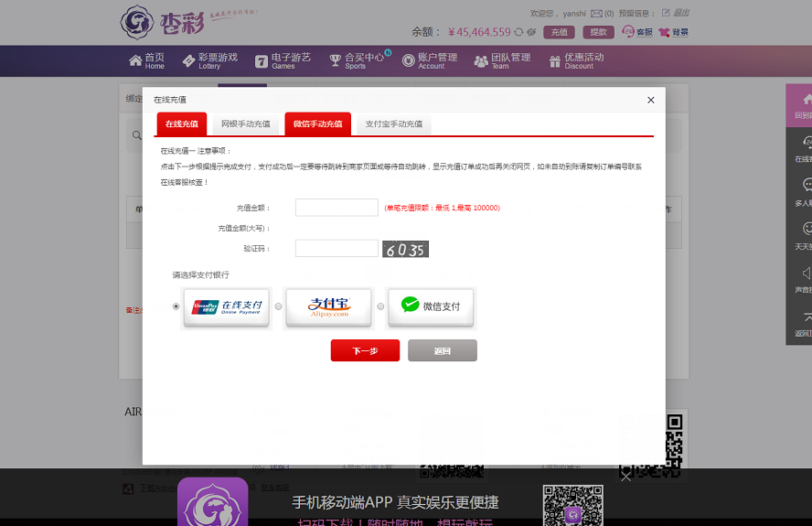Click the gray 返回 button
This screenshot has width=812, height=526.
(442, 350)
